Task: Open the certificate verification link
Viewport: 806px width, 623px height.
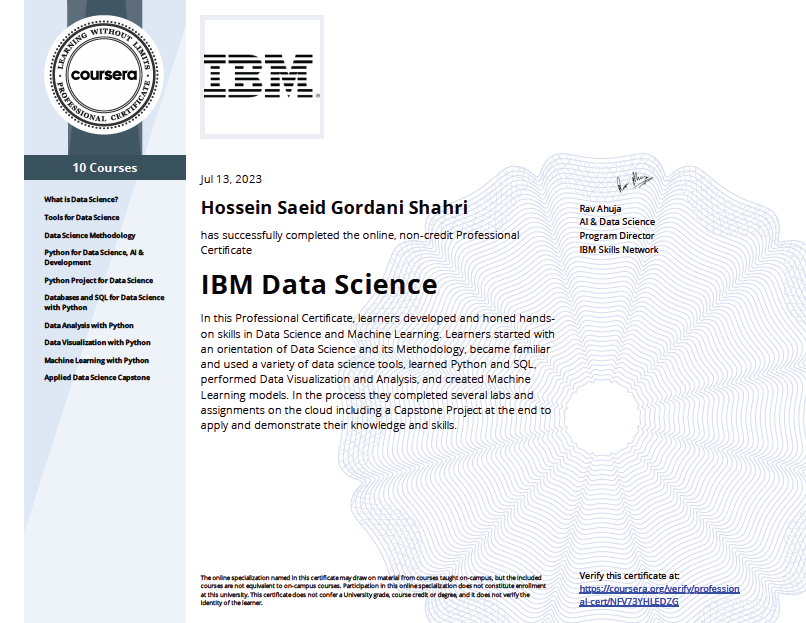Action: click(x=659, y=595)
